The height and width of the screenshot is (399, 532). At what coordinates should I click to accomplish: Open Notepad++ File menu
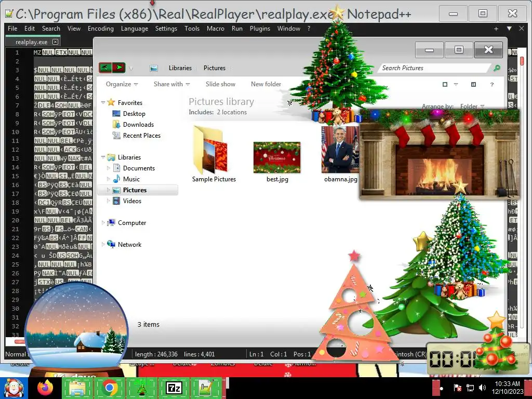[x=12, y=29]
